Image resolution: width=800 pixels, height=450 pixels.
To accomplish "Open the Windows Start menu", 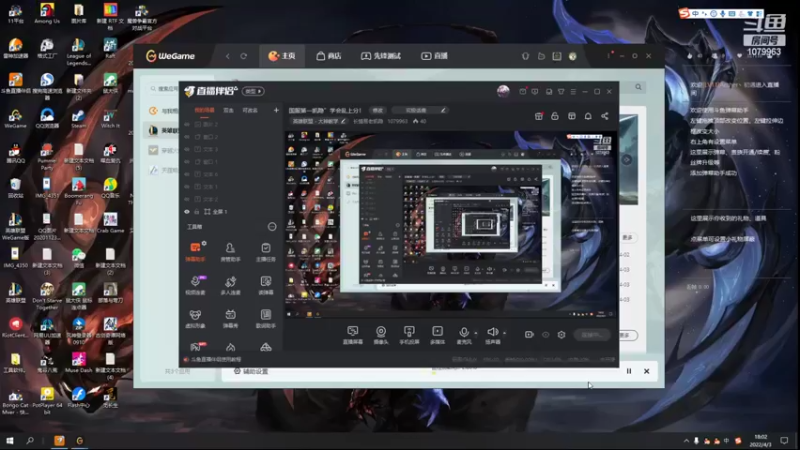I will 9,440.
